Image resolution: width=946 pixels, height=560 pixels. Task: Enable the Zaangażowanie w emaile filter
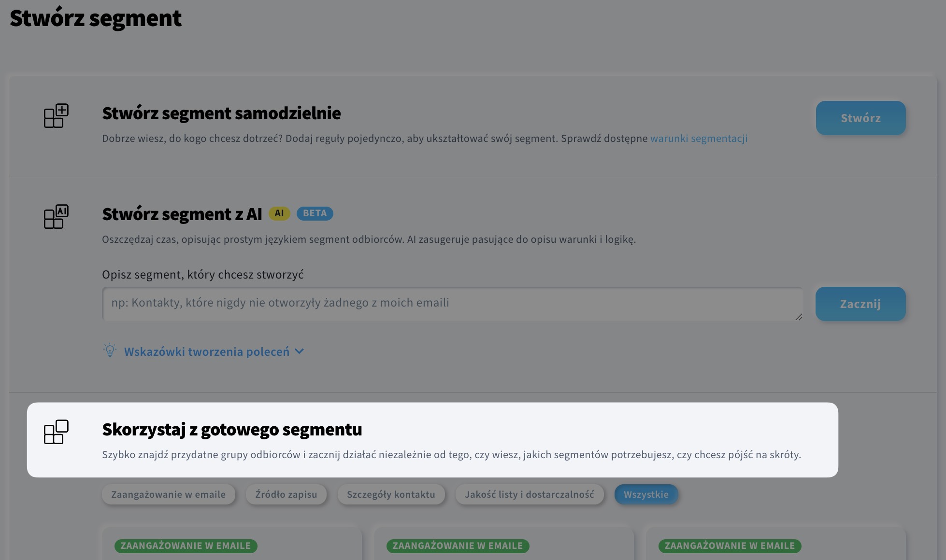click(168, 494)
